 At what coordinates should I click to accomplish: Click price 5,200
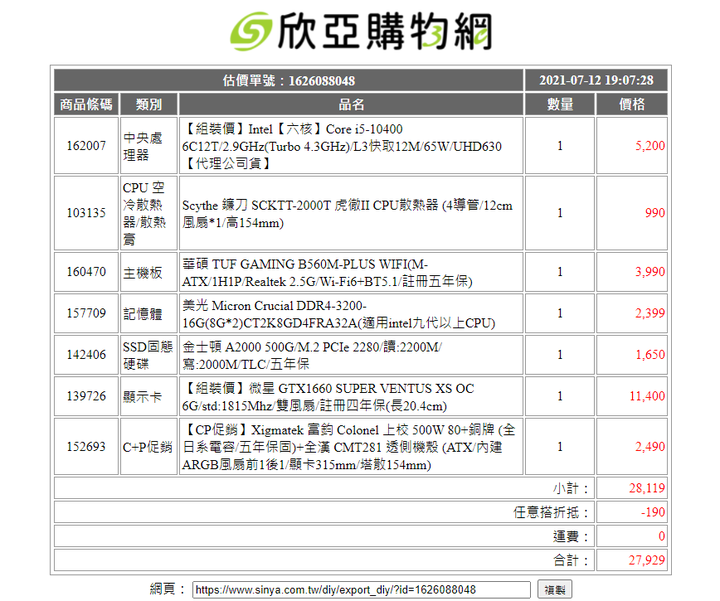coord(650,146)
